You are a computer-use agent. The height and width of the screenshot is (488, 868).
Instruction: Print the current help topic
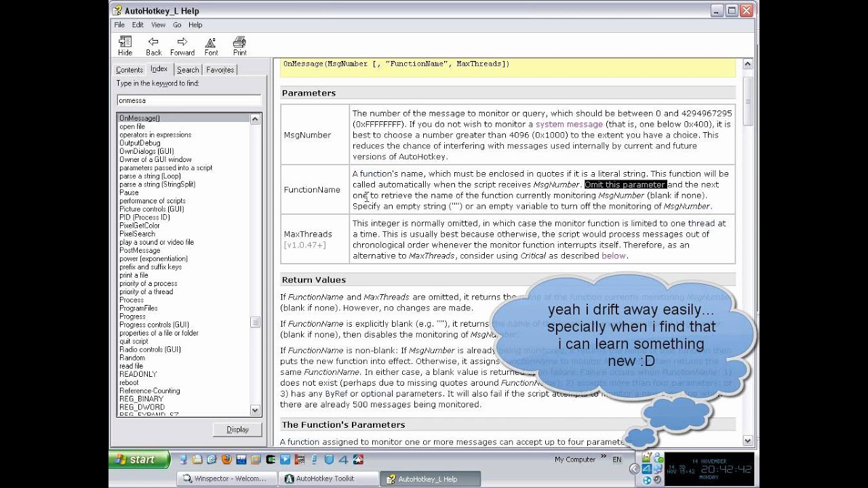coord(239,46)
